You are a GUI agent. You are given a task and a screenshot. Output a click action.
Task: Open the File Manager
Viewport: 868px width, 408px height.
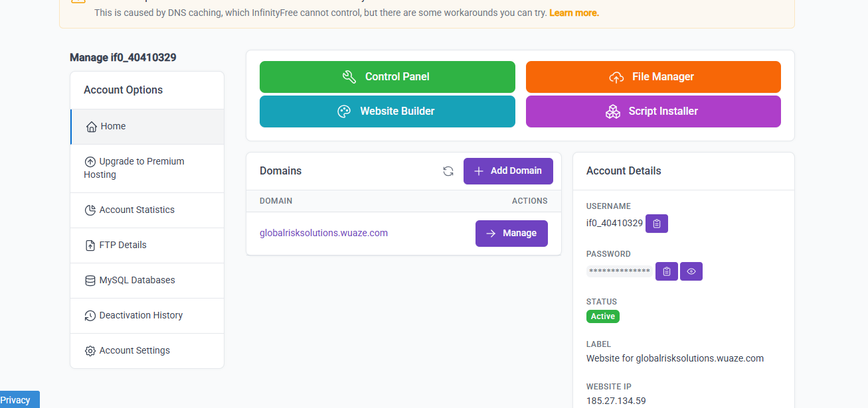point(653,77)
